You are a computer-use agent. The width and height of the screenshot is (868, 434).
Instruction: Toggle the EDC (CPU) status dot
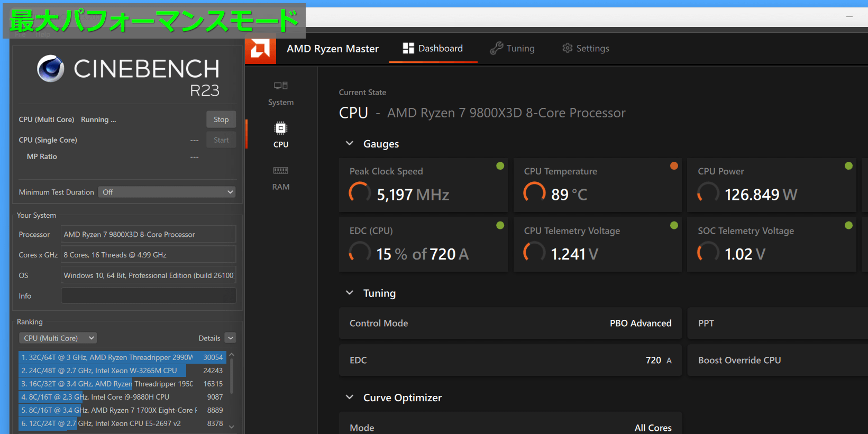coord(500,226)
